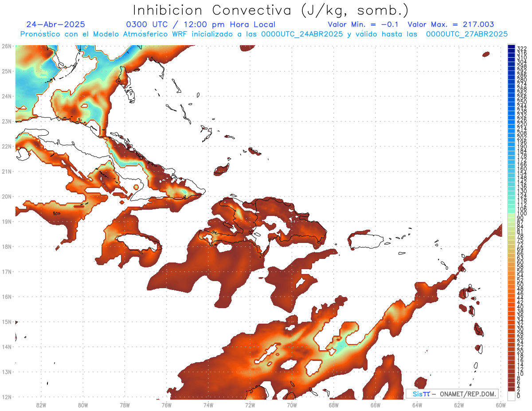This screenshot has height=411, width=532.
Task: Click the "25N" latitude axis label
Action: (6, 71)
